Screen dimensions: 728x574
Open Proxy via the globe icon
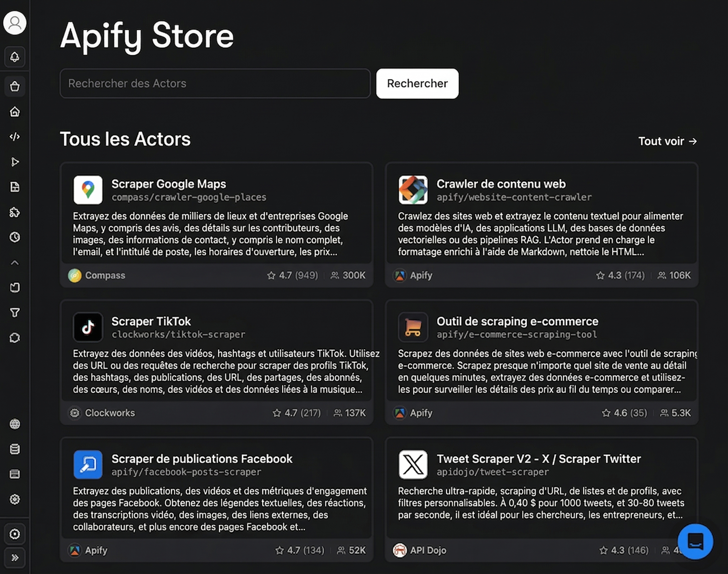pos(15,424)
